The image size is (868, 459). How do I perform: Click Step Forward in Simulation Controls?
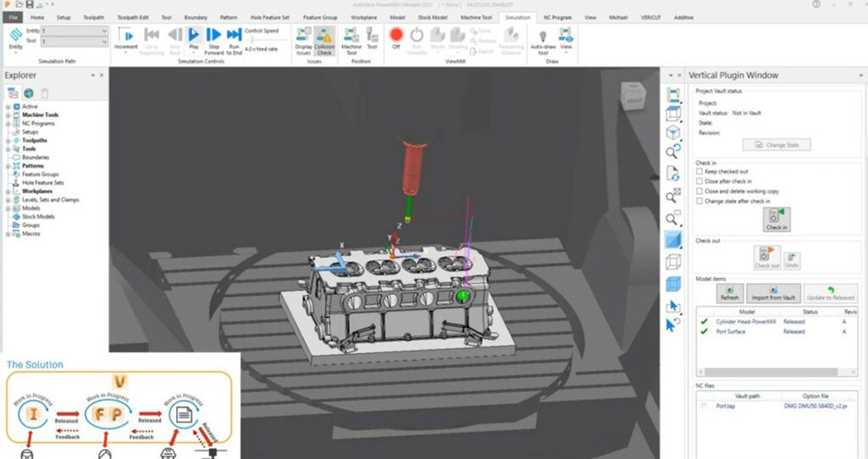[x=214, y=41]
